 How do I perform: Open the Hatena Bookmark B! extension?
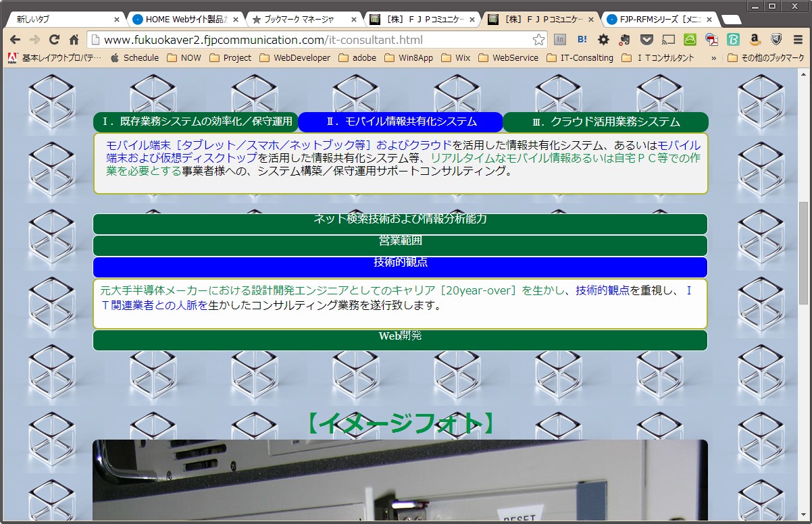point(581,40)
